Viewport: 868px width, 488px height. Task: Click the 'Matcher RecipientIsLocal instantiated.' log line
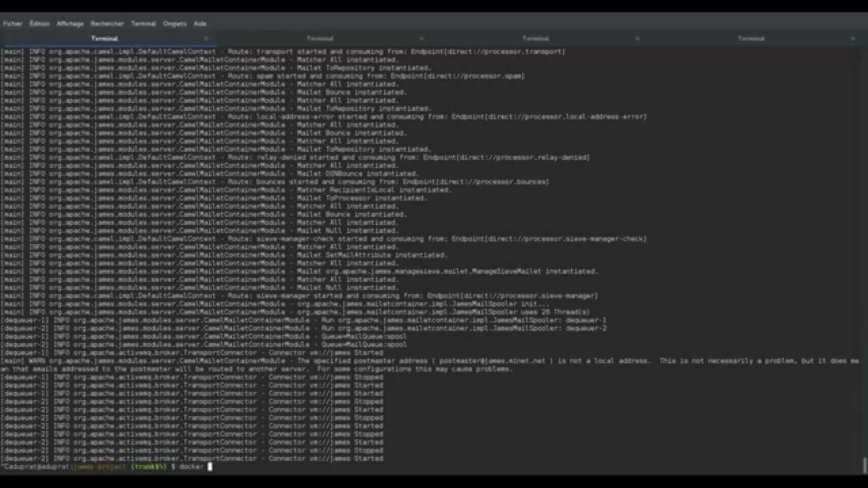[226, 190]
